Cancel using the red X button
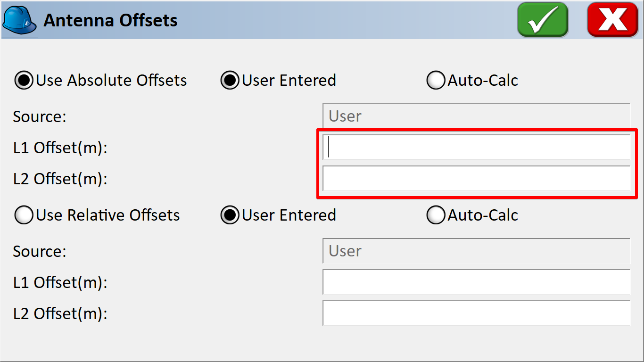Image resolution: width=644 pixels, height=362 pixels. [x=612, y=19]
